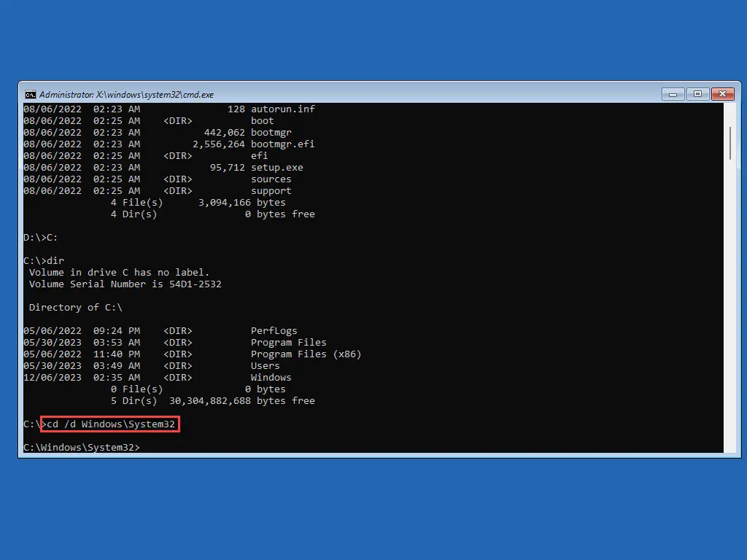This screenshot has height=560, width=747.
Task: Select the bootmgr.efi entry in the listing
Action: pos(282,144)
